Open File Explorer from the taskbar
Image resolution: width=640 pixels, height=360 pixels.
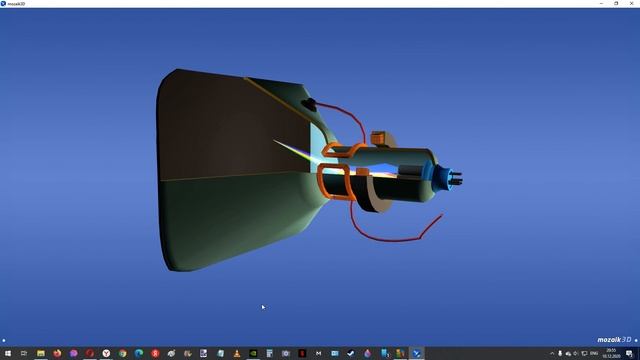coord(41,353)
